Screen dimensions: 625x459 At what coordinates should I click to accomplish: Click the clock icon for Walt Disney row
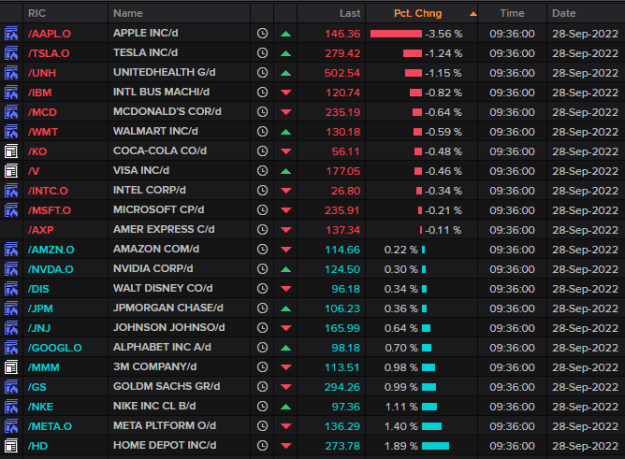point(262,288)
